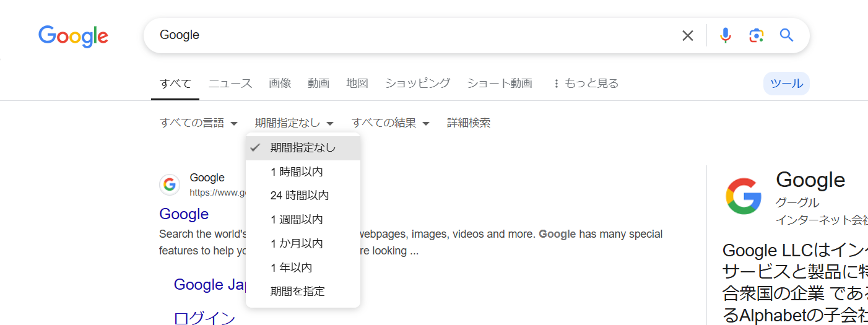The height and width of the screenshot is (325, 868).
Task: Click the large Google G logo in knowledge panel
Action: tap(744, 196)
